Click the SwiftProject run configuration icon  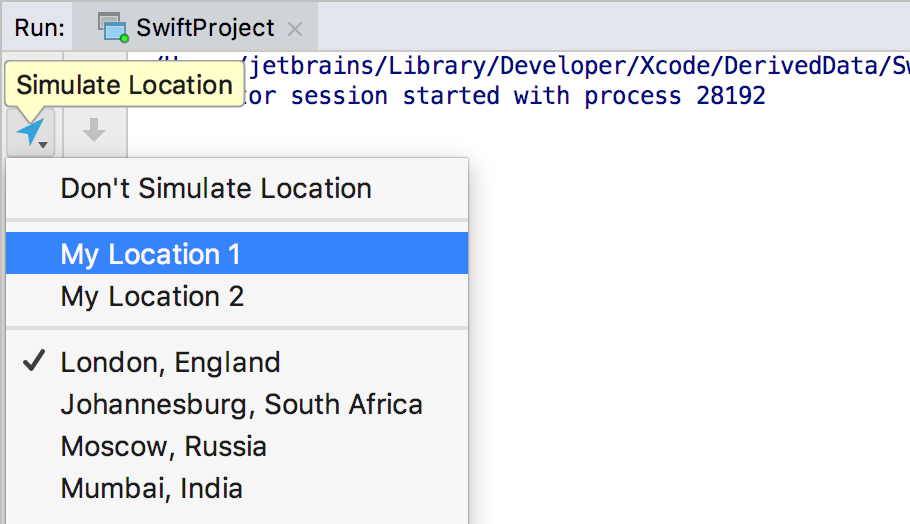tap(113, 27)
